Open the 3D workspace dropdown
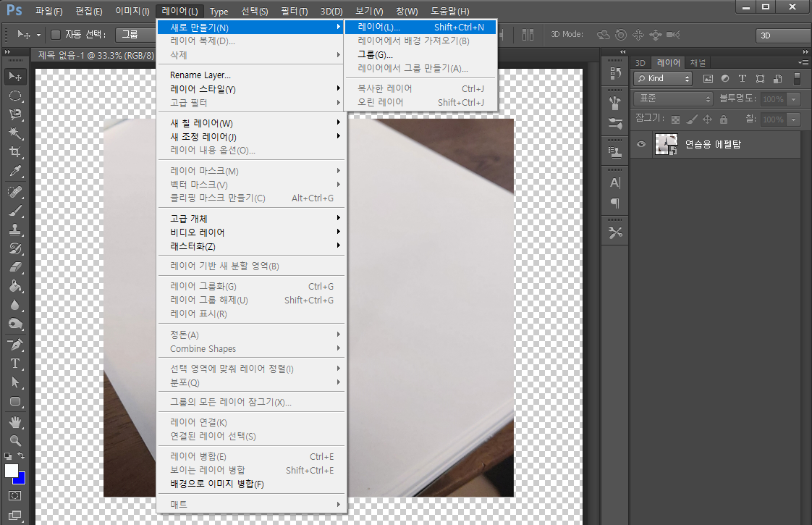This screenshot has height=525, width=812. 783,35
